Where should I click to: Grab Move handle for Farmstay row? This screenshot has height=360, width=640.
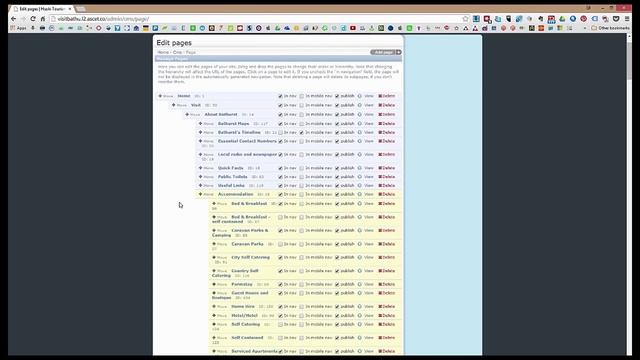point(220,284)
